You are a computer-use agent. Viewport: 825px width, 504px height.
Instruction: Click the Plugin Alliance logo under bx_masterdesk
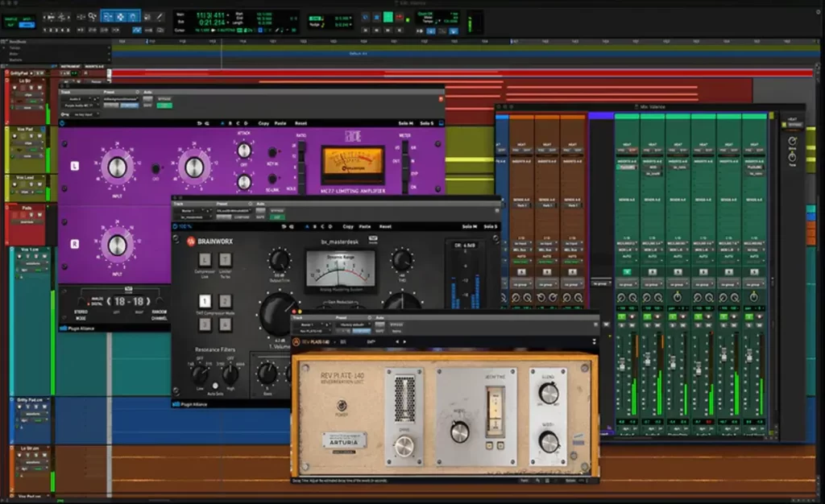(190, 404)
